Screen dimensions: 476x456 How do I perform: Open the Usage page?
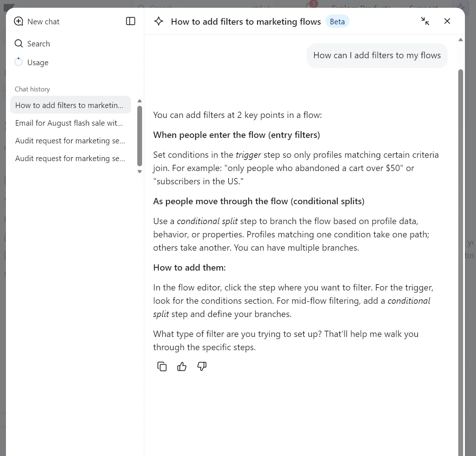(x=31, y=62)
